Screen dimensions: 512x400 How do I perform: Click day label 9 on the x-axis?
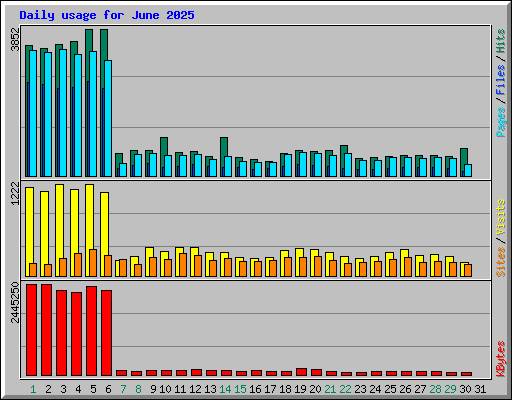pyautogui.click(x=153, y=389)
